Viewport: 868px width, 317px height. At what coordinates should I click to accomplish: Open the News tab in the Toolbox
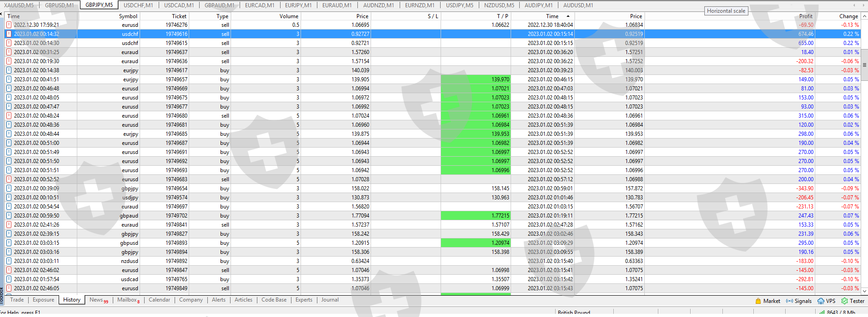pos(98,300)
